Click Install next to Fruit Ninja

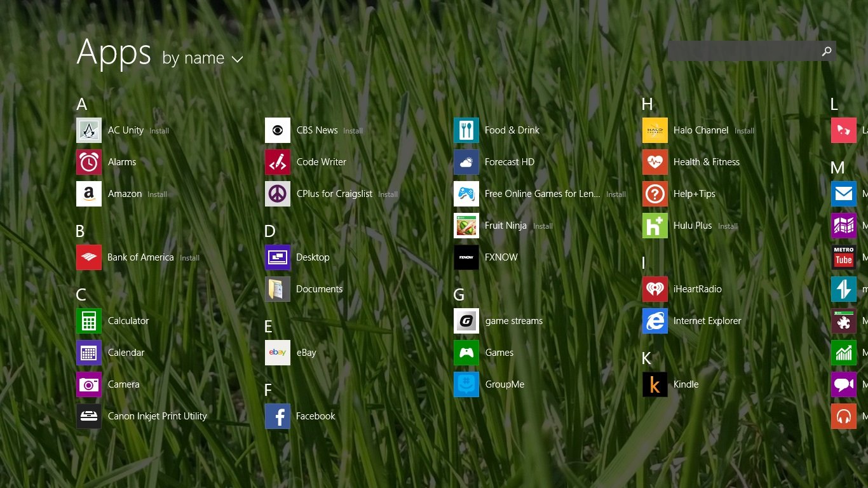click(x=543, y=226)
